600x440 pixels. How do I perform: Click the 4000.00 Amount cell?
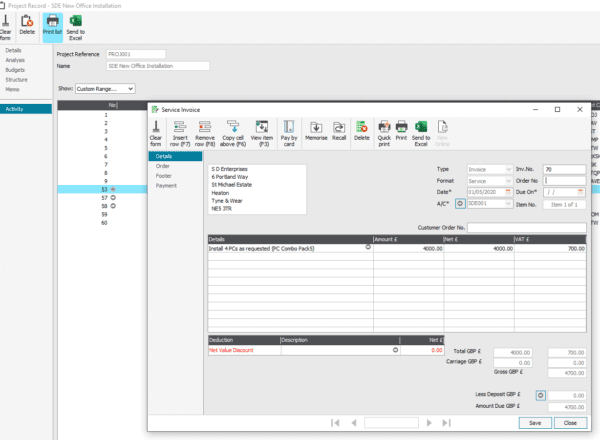(x=408, y=248)
